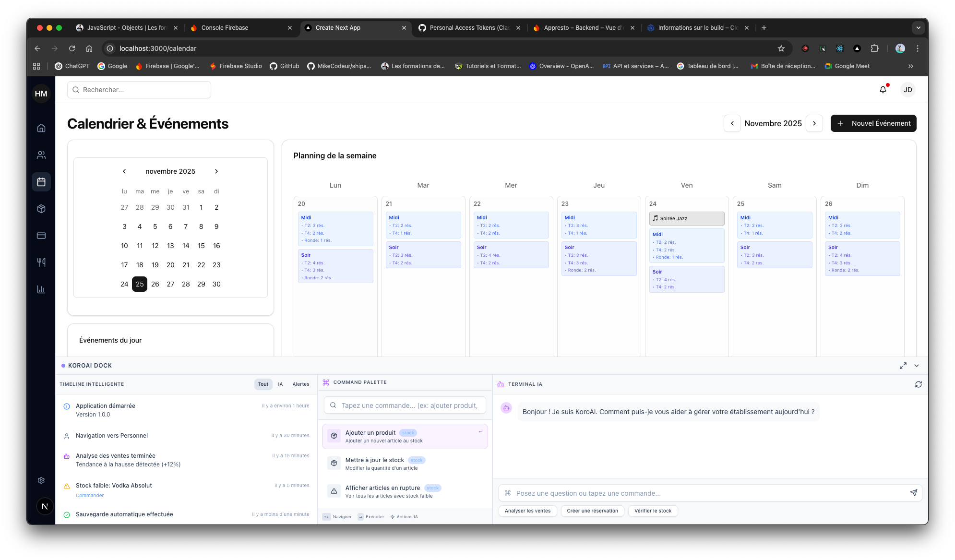
Task: Open the Personnel section in the sidebar
Action: tap(41, 155)
